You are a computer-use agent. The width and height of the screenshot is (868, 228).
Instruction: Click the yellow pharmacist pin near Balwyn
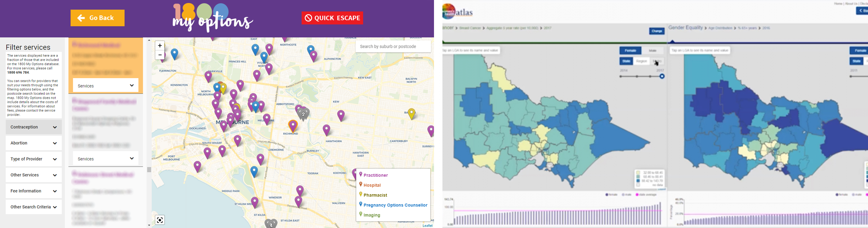tap(411, 114)
